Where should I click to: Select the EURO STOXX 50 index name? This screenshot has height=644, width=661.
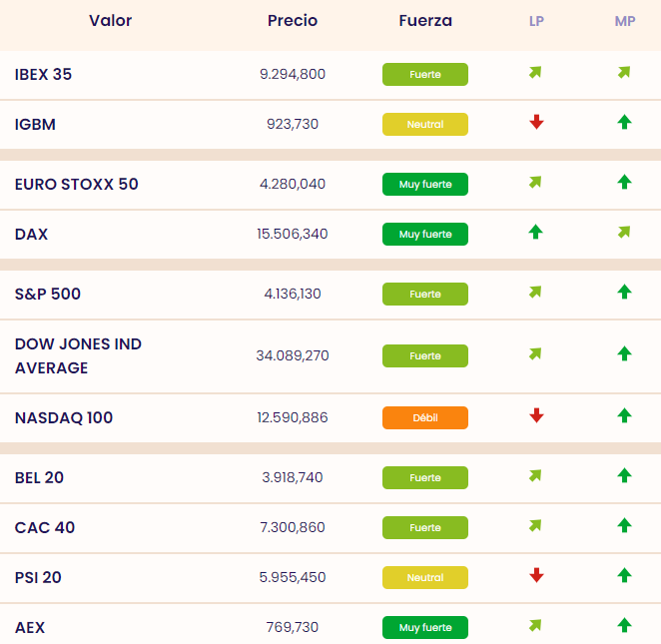pos(77,184)
